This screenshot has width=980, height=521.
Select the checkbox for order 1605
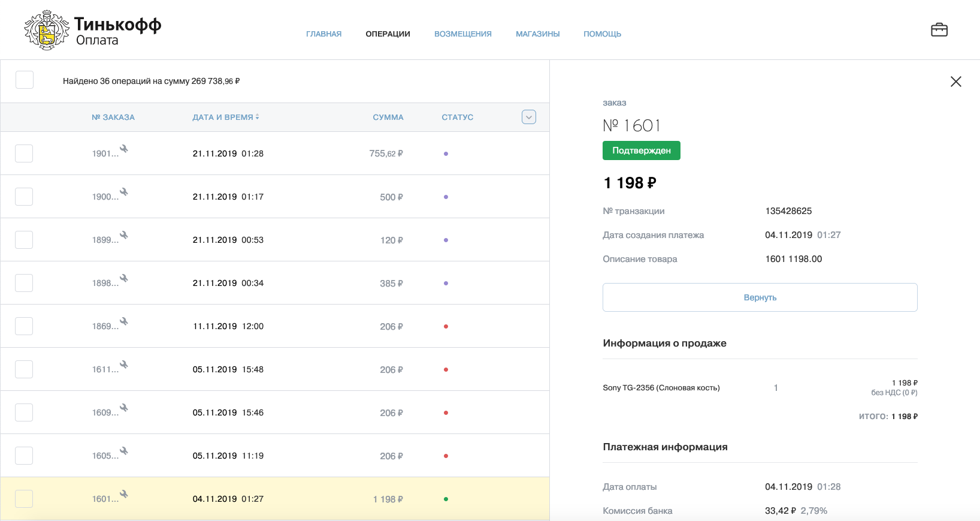pos(24,456)
